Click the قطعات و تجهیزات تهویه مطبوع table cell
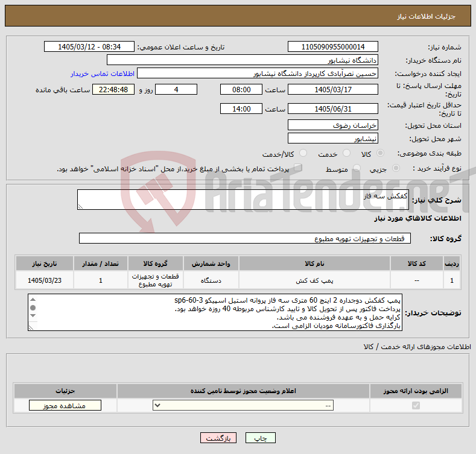476x454 pixels. [156, 280]
